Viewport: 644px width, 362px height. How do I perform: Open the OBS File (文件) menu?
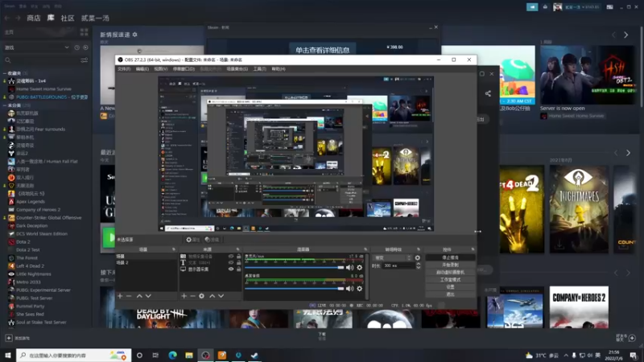click(124, 69)
